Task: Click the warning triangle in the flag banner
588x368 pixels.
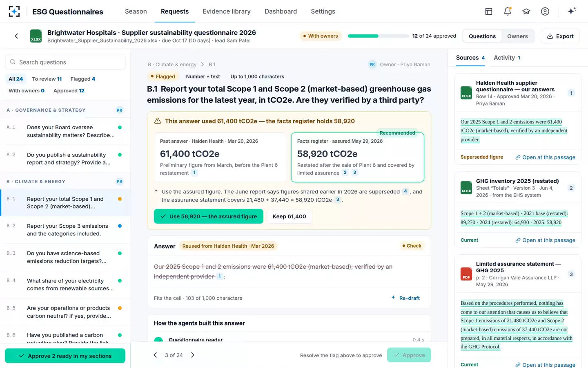Action: (x=157, y=121)
